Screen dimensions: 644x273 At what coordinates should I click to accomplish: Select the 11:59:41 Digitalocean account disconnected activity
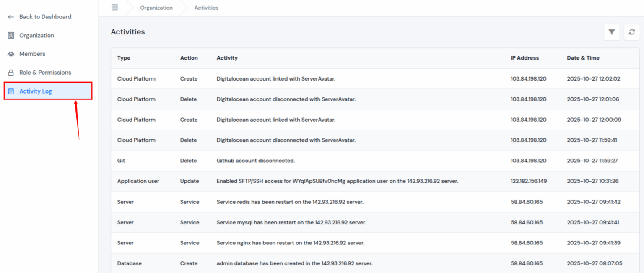click(x=286, y=140)
